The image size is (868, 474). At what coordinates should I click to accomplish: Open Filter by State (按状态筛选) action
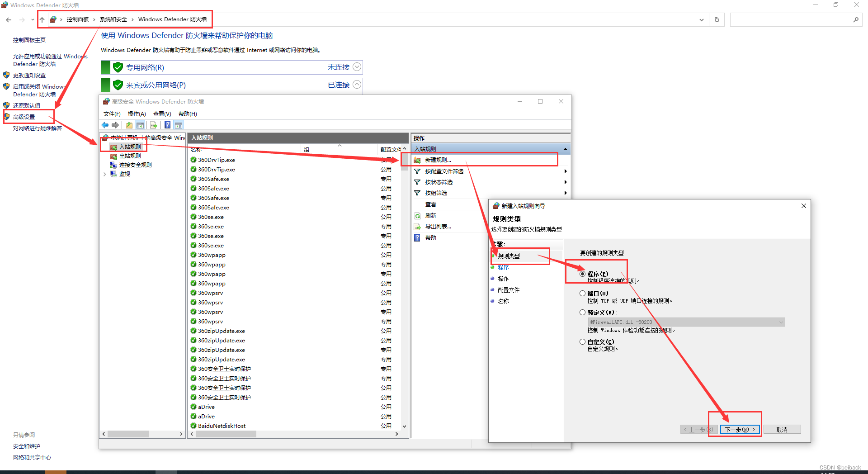(439, 182)
